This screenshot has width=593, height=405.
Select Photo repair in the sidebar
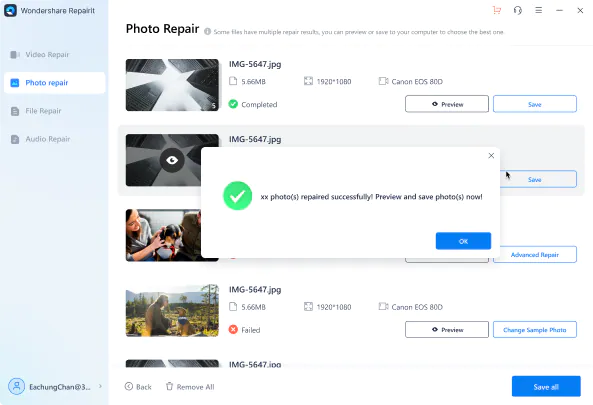coord(54,83)
